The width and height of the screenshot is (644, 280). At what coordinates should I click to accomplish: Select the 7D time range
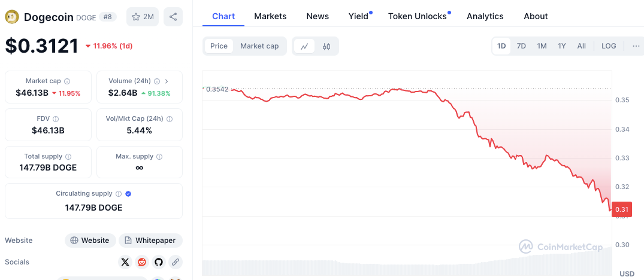(521, 46)
